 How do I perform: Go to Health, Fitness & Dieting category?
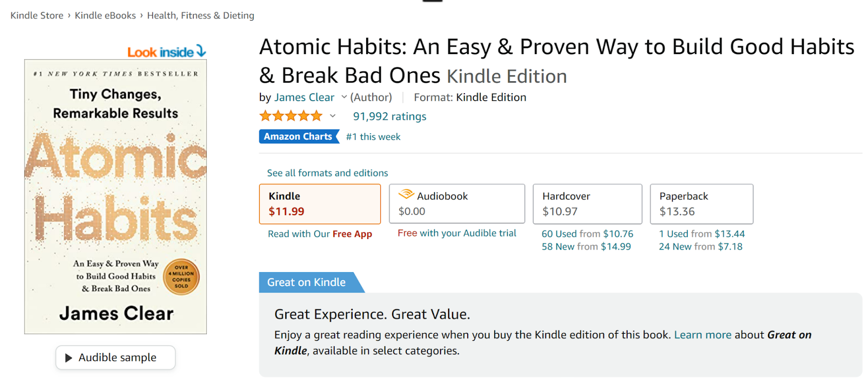coord(200,16)
